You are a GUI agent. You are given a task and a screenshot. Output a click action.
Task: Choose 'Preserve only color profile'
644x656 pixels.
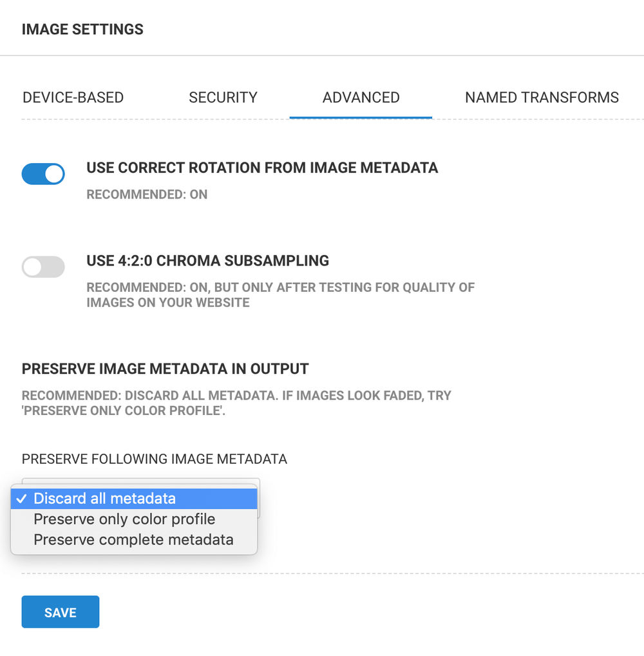pos(124,519)
